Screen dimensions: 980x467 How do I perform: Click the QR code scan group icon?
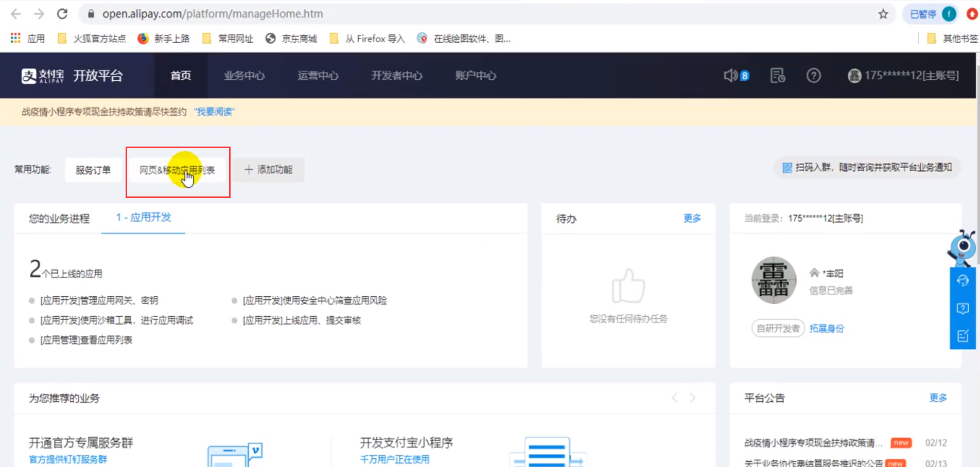(787, 168)
